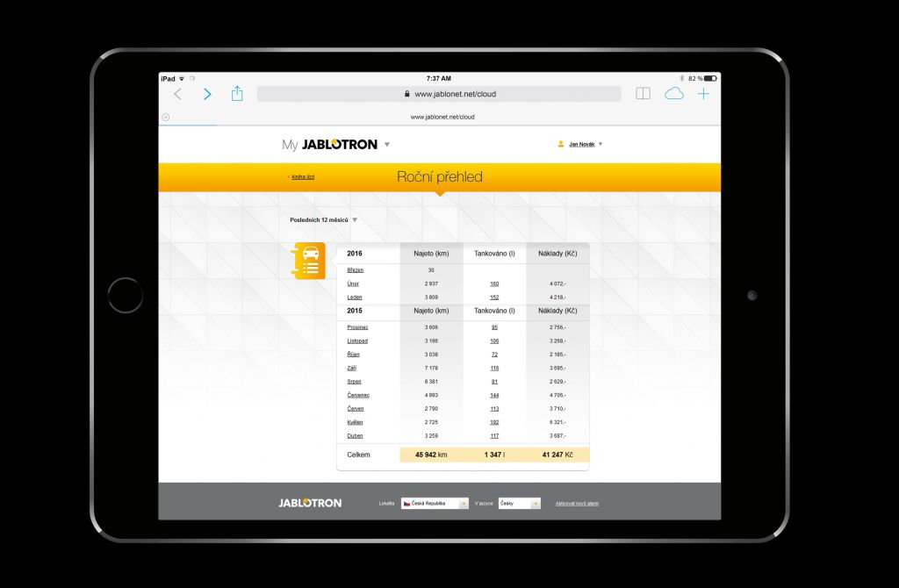Click the Jablotron logo in footer
Screen dimensions: 899x588
click(x=309, y=503)
